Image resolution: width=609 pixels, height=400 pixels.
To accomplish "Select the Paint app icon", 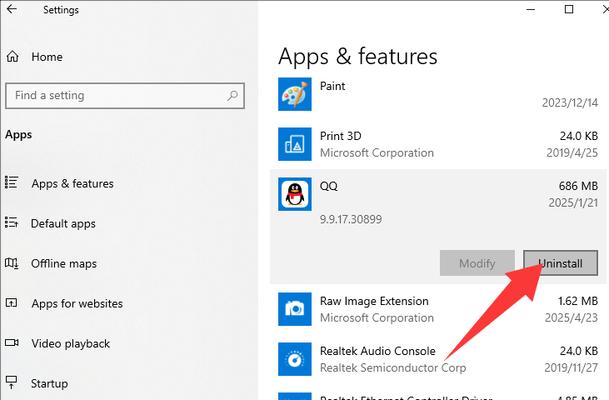I will click(295, 94).
